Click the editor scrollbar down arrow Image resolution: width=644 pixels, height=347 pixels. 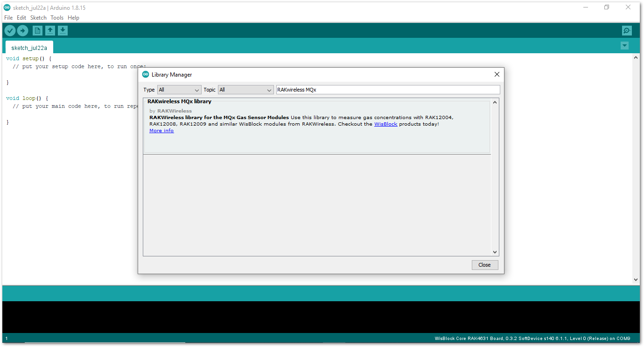pyautogui.click(x=636, y=280)
